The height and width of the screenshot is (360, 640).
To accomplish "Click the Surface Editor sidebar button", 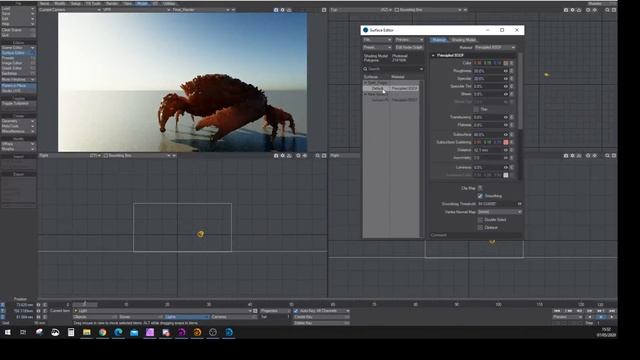I will (x=18, y=53).
